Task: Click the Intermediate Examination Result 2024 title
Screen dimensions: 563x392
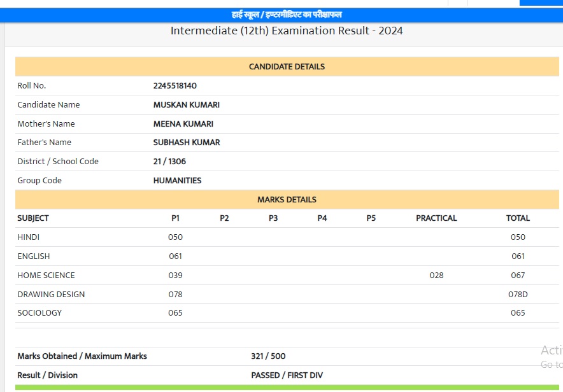Action: point(287,31)
